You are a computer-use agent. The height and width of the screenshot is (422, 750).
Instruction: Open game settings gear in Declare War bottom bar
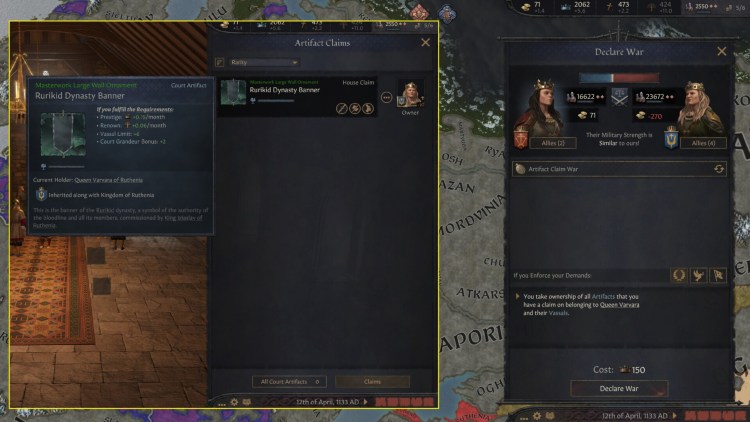click(537, 416)
